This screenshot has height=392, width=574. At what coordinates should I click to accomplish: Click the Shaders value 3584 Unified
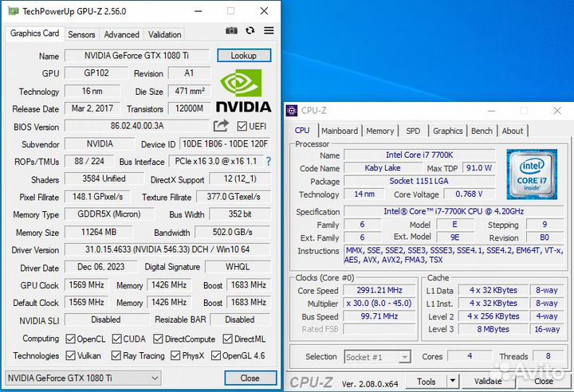[x=104, y=178]
